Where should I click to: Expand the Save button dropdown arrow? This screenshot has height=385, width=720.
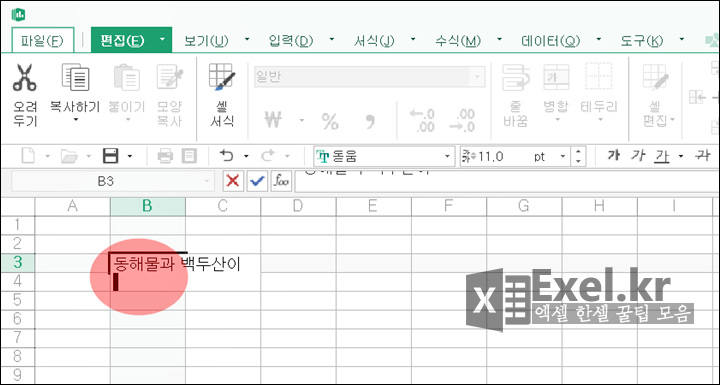click(129, 157)
